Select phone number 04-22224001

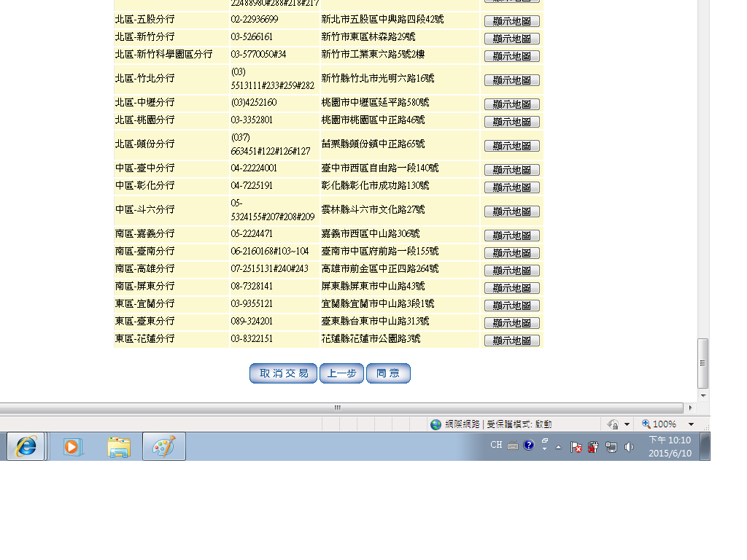[254, 168]
